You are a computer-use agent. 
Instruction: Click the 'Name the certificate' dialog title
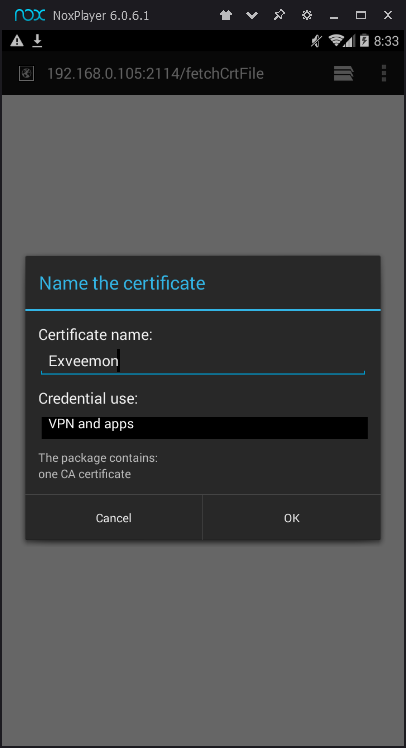coord(122,283)
